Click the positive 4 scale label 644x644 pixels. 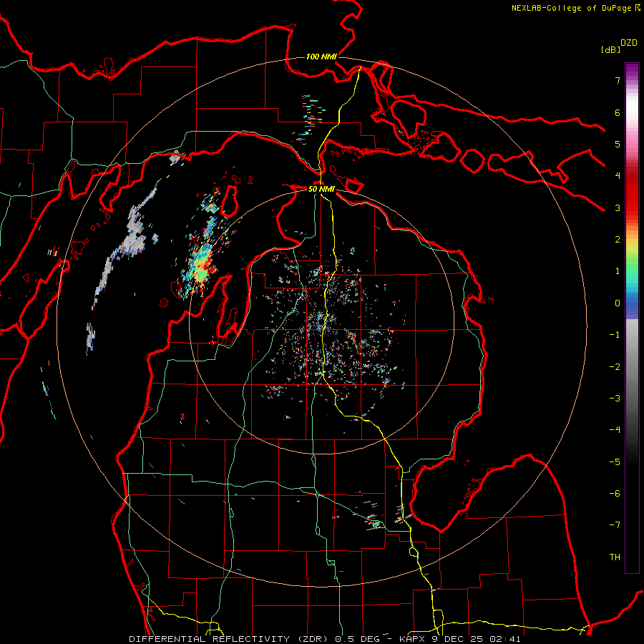tap(618, 176)
